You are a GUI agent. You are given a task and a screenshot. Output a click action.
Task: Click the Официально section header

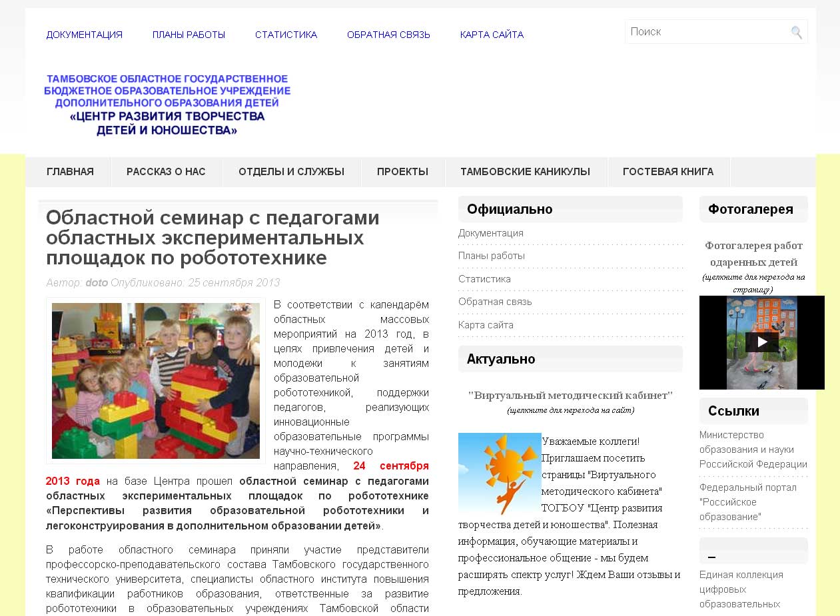(x=570, y=209)
